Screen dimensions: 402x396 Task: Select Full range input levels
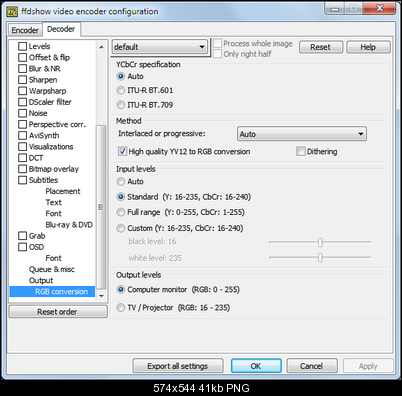point(121,212)
